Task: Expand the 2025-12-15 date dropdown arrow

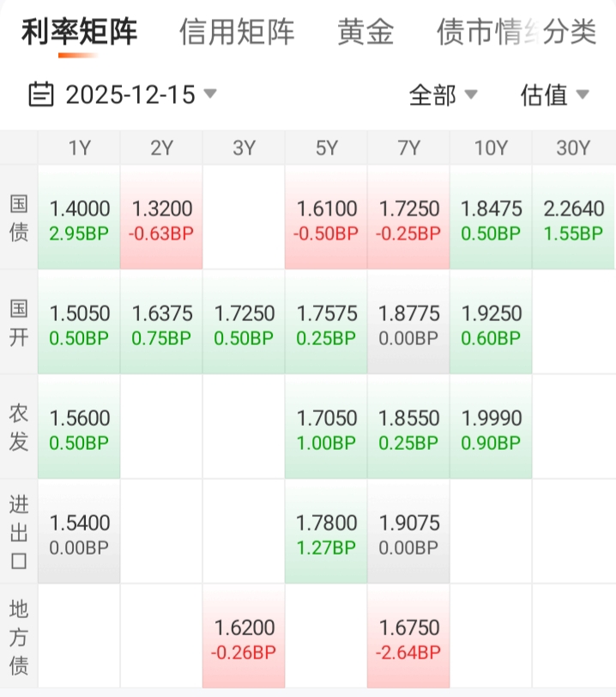Action: 210,94
